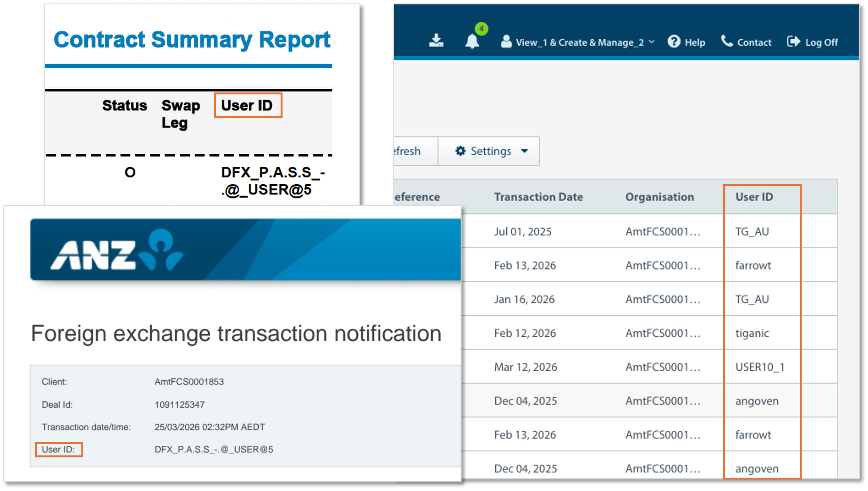Click Organisation cell in the Mar 12, 2026 row

(x=663, y=367)
